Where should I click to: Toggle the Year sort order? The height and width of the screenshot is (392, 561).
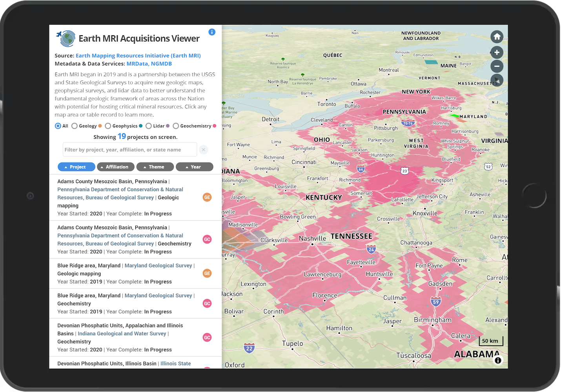click(195, 167)
